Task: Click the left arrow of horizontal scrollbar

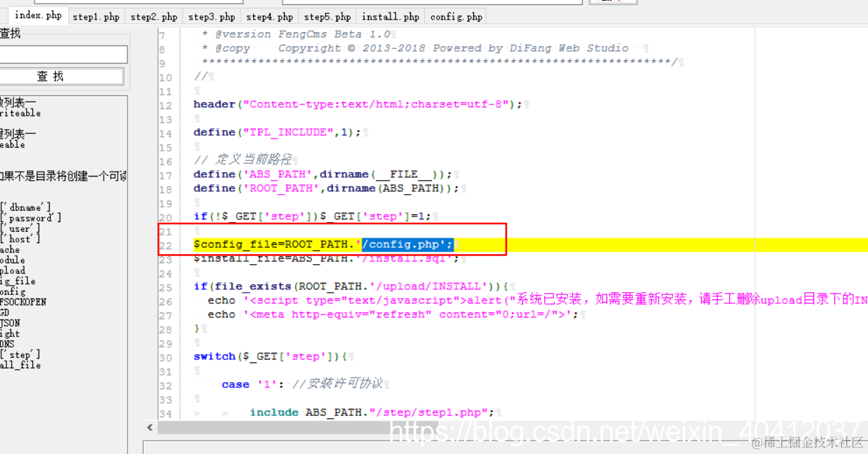Action: coord(149,427)
